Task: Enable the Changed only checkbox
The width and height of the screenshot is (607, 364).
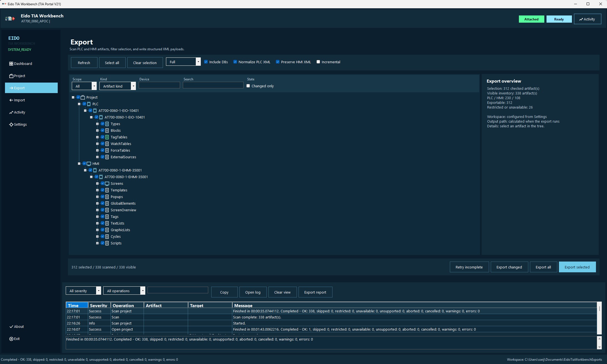Action: [248, 86]
